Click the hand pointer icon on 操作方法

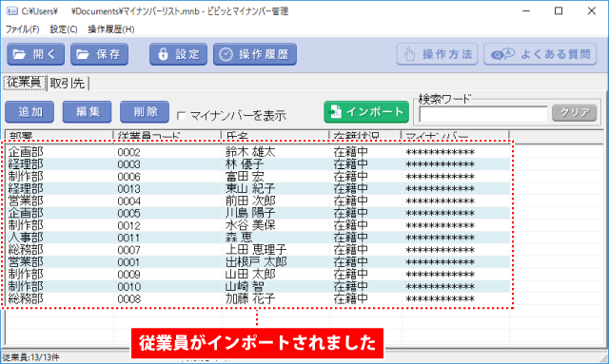(409, 54)
